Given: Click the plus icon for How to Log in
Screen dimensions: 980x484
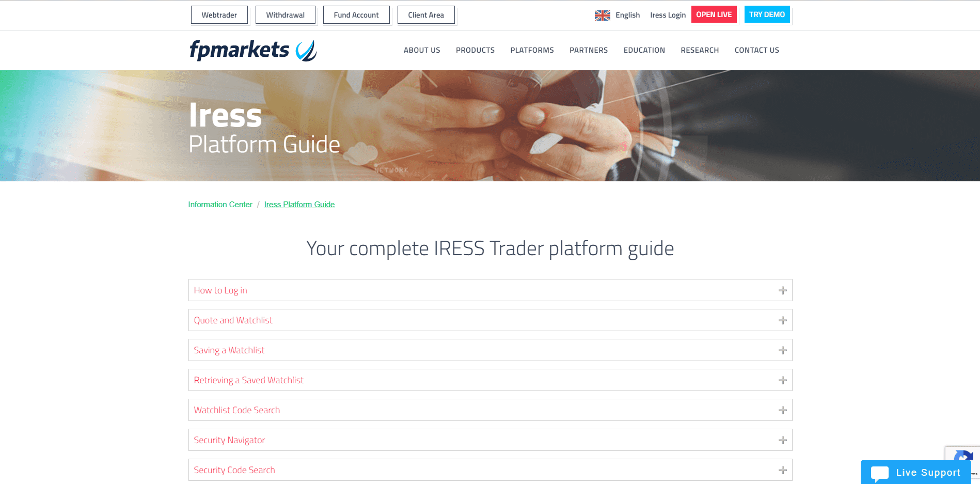Looking at the screenshot, I should pyautogui.click(x=783, y=290).
